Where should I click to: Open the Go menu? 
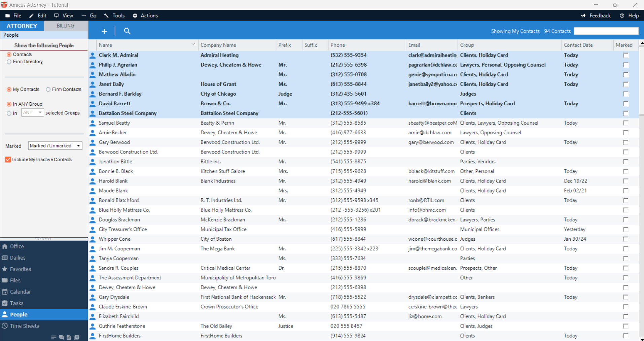(x=89, y=15)
